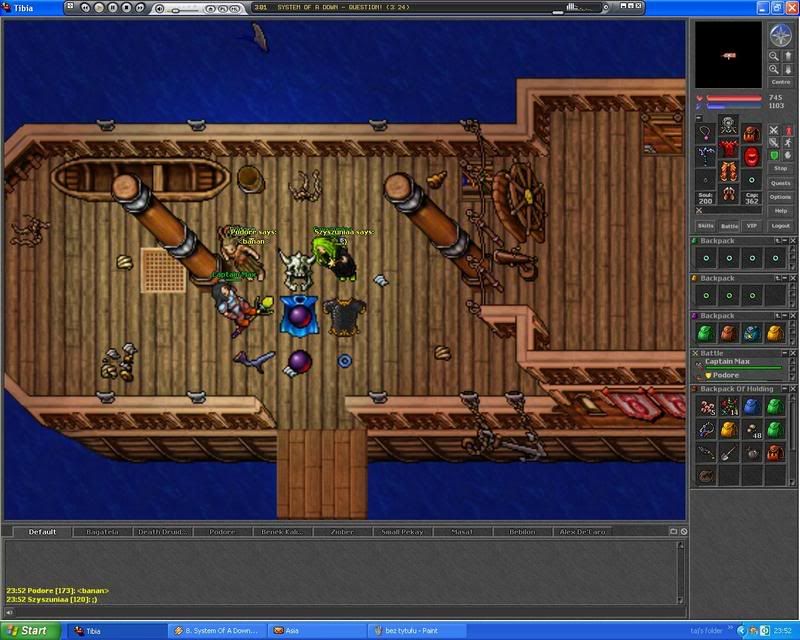Click the red armor equipment slot
The image size is (800, 640).
[x=729, y=148]
